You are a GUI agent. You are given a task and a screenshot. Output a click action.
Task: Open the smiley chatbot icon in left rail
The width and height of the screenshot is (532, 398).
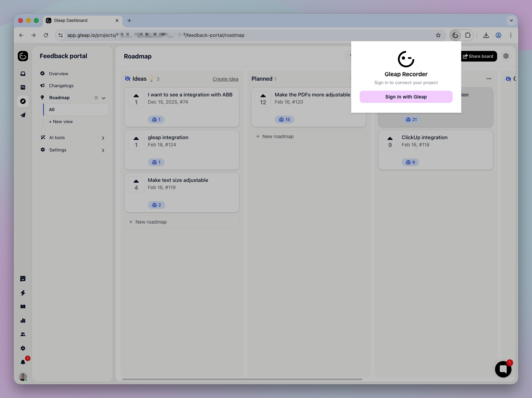tap(23, 279)
